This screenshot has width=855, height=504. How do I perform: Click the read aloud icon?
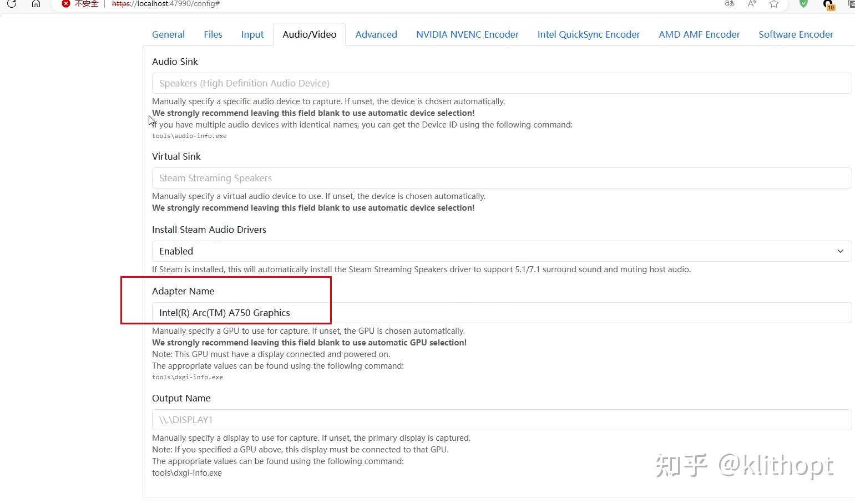pyautogui.click(x=752, y=3)
